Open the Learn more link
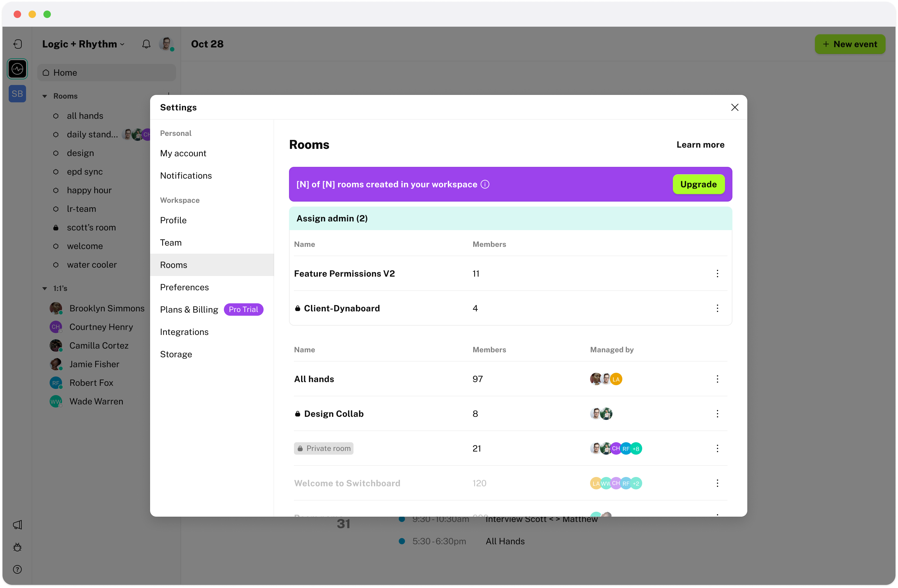The image size is (898, 588). point(700,145)
